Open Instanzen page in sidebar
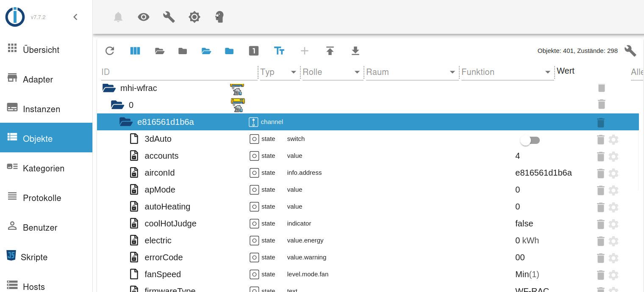644x292 pixels. click(x=46, y=109)
